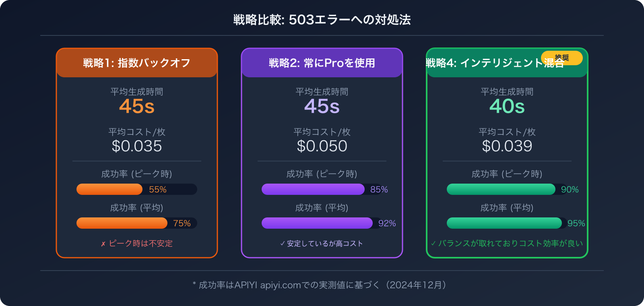Image resolution: width=644 pixels, height=306 pixels.
Task: Click the yellow 推奨 badge
Action: 561,58
